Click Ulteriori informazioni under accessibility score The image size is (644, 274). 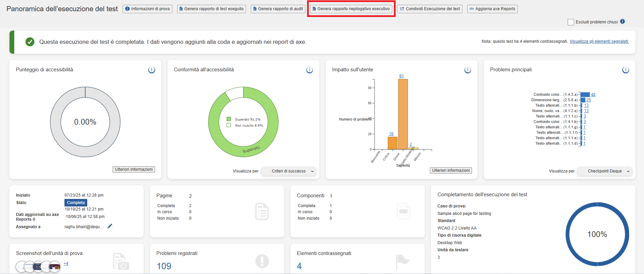click(134, 169)
